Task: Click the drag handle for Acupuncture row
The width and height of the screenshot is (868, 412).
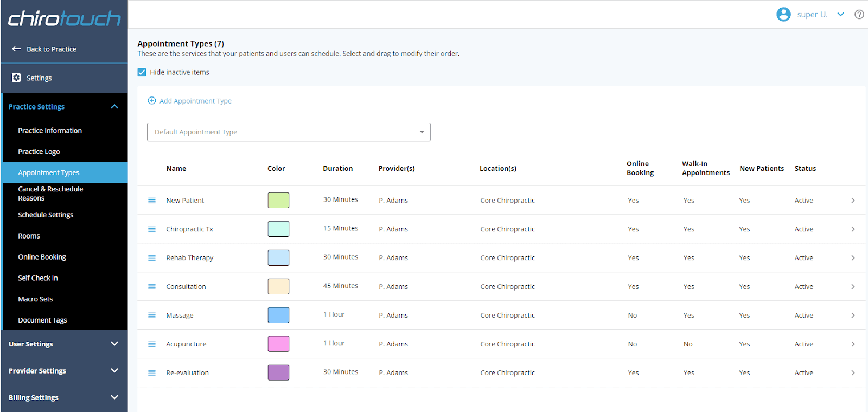Action: [x=152, y=344]
